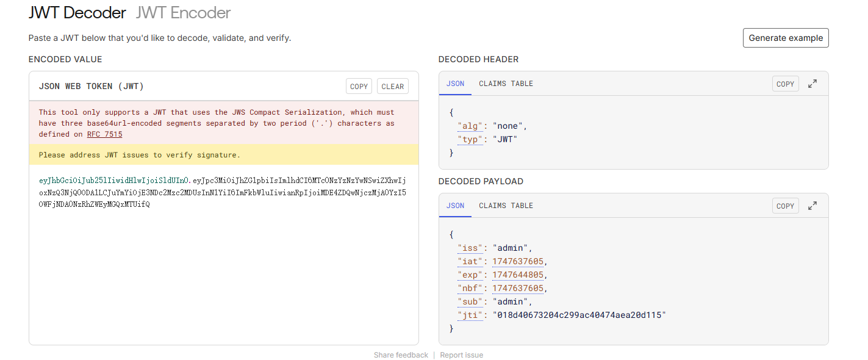
Task: Open the RFC 7515 link
Action: coord(104,134)
